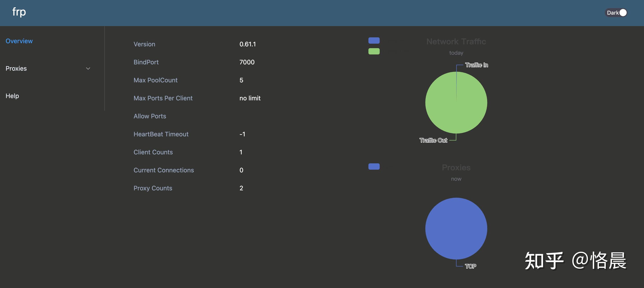Click the Traffic Out callout on the pie chart

(433, 140)
